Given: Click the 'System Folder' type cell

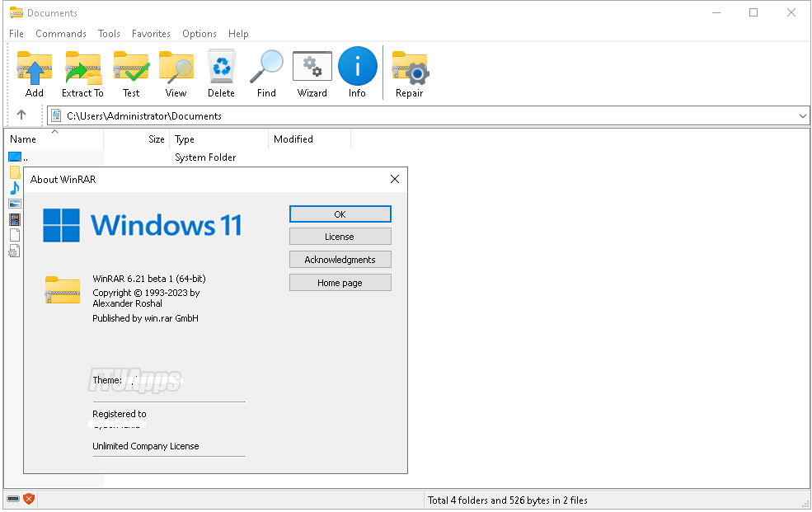Looking at the screenshot, I should (x=205, y=157).
